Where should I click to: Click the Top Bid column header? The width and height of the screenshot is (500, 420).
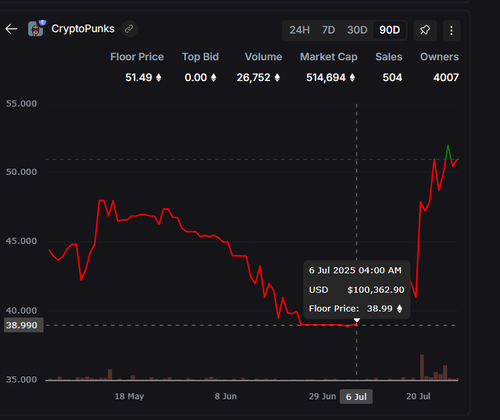200,57
